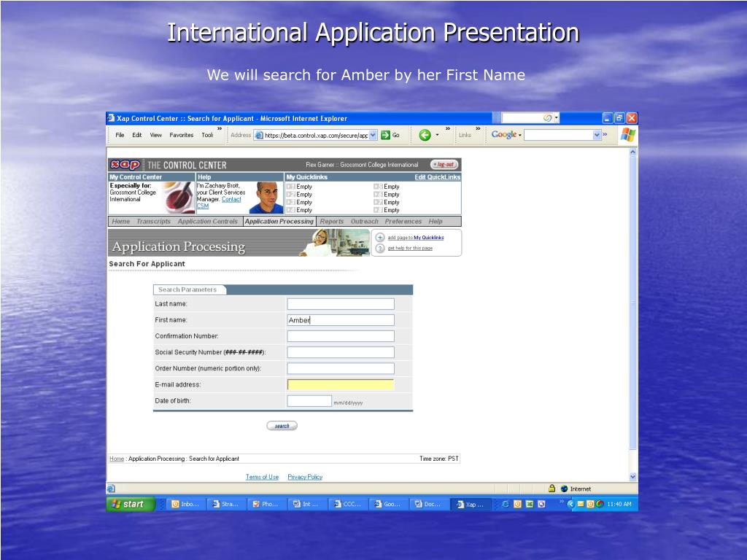Click the Windows flag logo in the toolbar
This screenshot has width=747, height=560.
point(628,135)
